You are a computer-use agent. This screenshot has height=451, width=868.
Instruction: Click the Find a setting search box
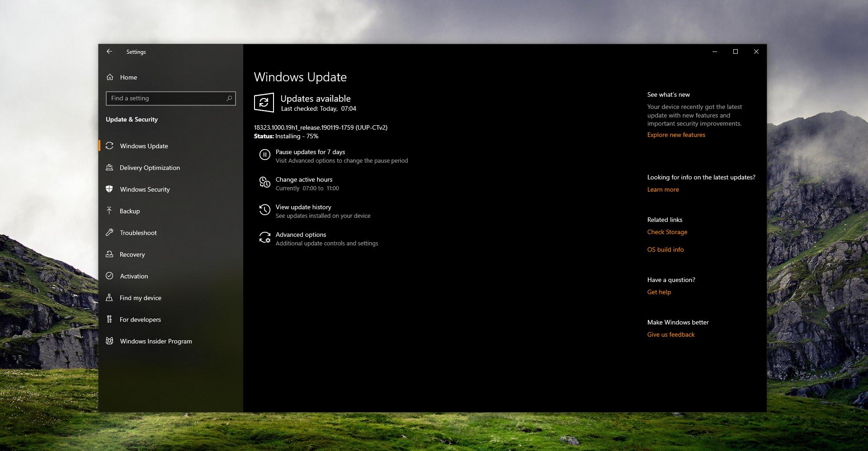tap(171, 98)
